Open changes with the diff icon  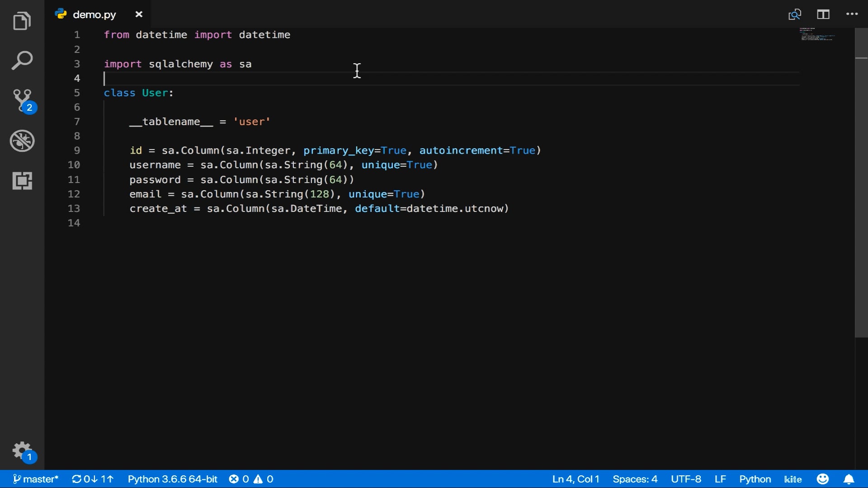(794, 14)
